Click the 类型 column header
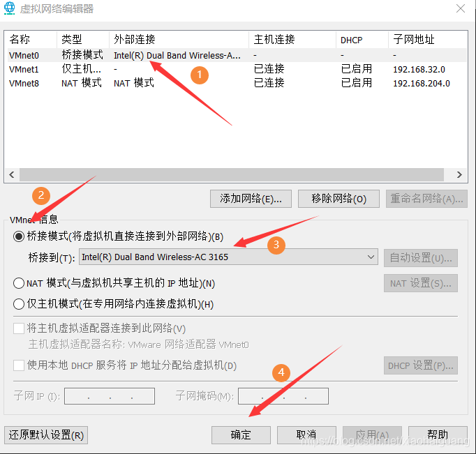476x454 pixels. tap(83, 40)
